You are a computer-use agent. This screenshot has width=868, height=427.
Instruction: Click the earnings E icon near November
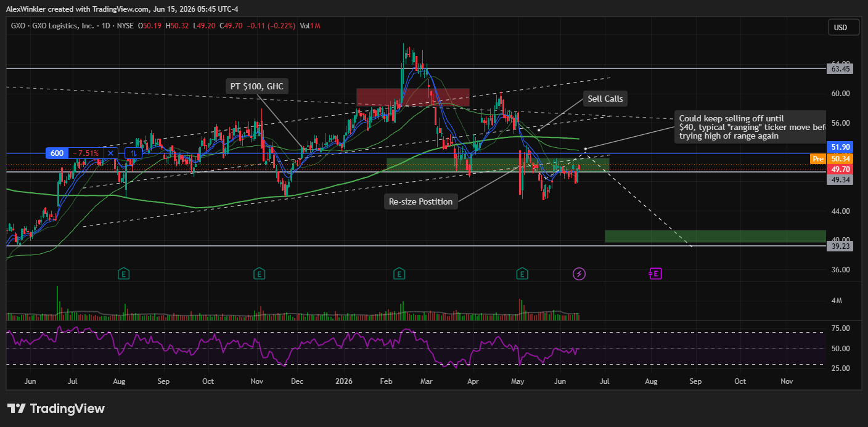tap(260, 273)
